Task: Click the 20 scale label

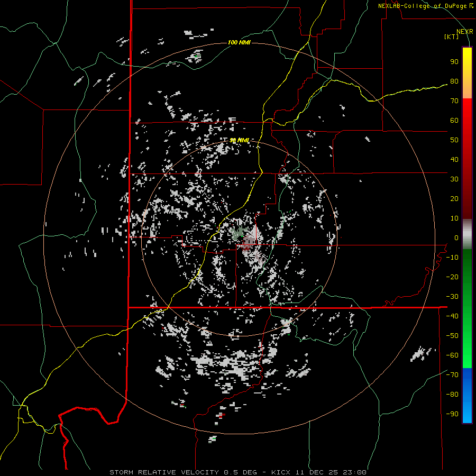Action: (454, 198)
